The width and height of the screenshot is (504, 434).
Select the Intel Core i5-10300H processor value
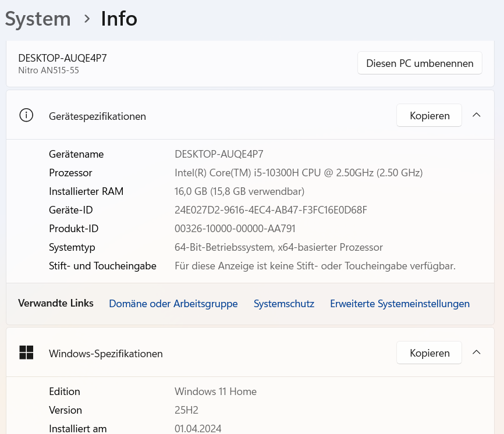tap(299, 173)
